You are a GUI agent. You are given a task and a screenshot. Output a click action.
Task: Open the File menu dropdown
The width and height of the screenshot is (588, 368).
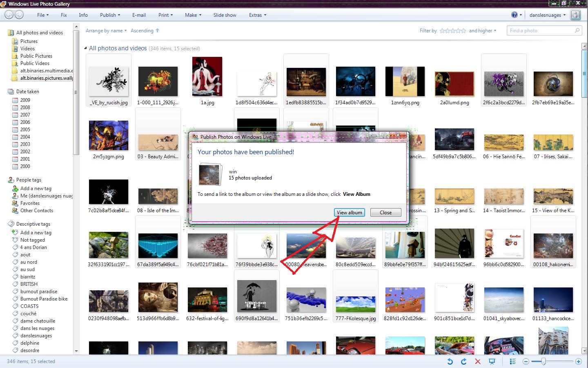[x=42, y=15]
